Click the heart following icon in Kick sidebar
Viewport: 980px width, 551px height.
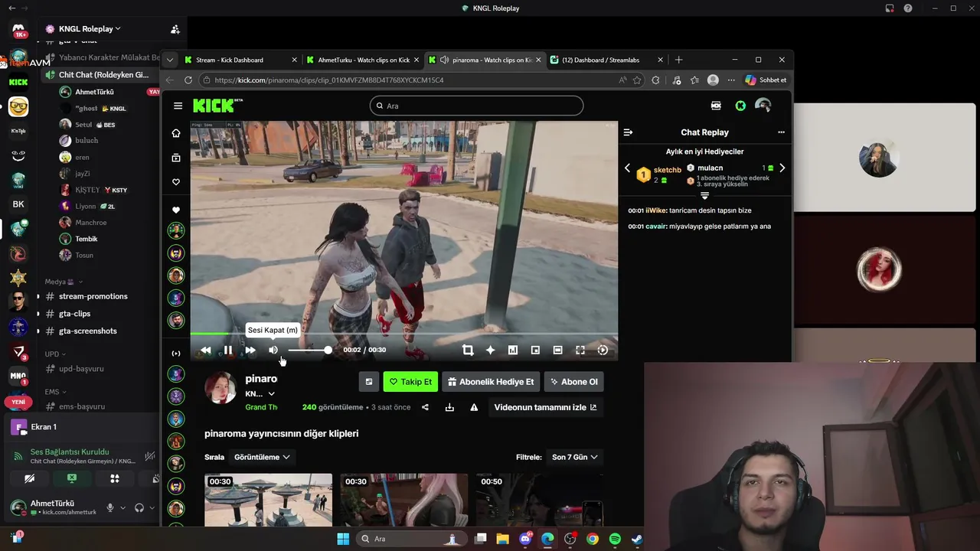coord(176,182)
